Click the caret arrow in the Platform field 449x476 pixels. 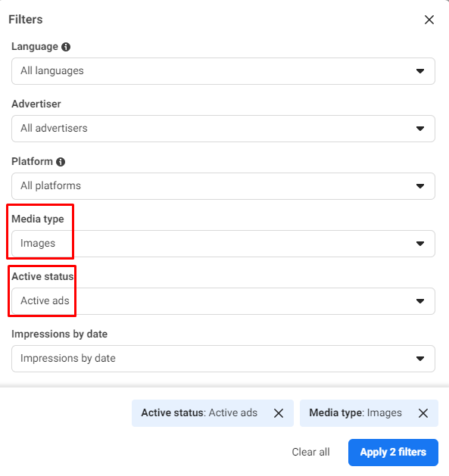pos(420,186)
